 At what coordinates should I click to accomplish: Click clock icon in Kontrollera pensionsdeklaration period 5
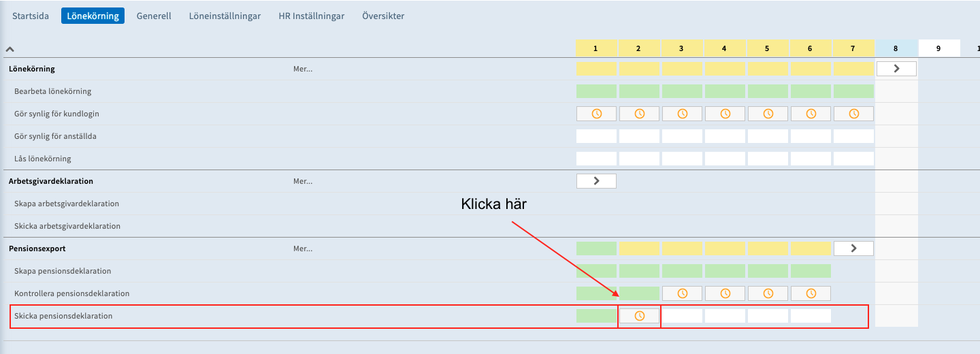[x=768, y=293]
